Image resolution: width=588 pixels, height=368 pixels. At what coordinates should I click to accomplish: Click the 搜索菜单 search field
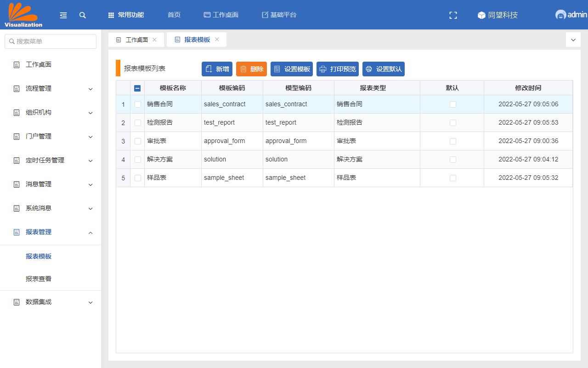coord(51,41)
